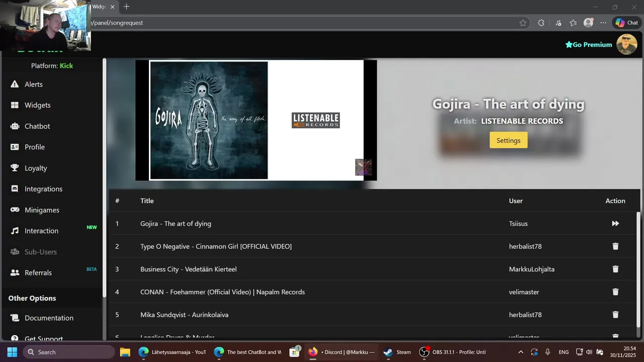Delete the Mika Sundqvist Aurinkolaiva request
644x362 pixels.
pyautogui.click(x=615, y=315)
